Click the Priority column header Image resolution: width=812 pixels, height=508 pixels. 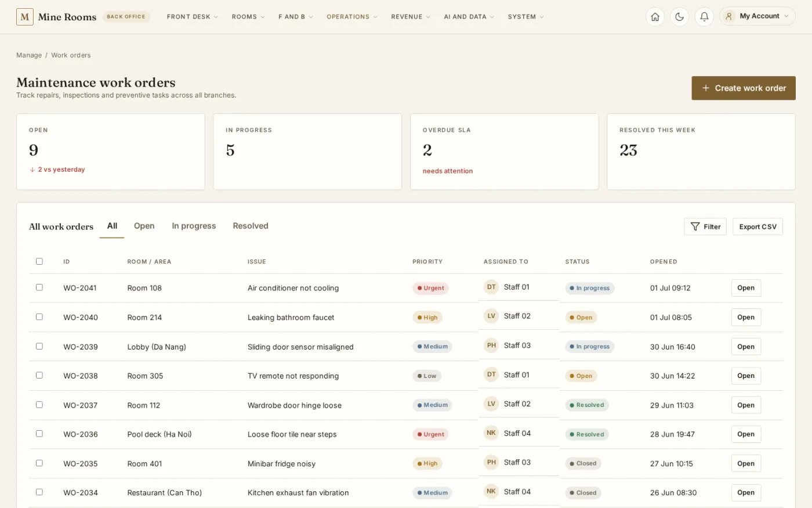click(427, 262)
